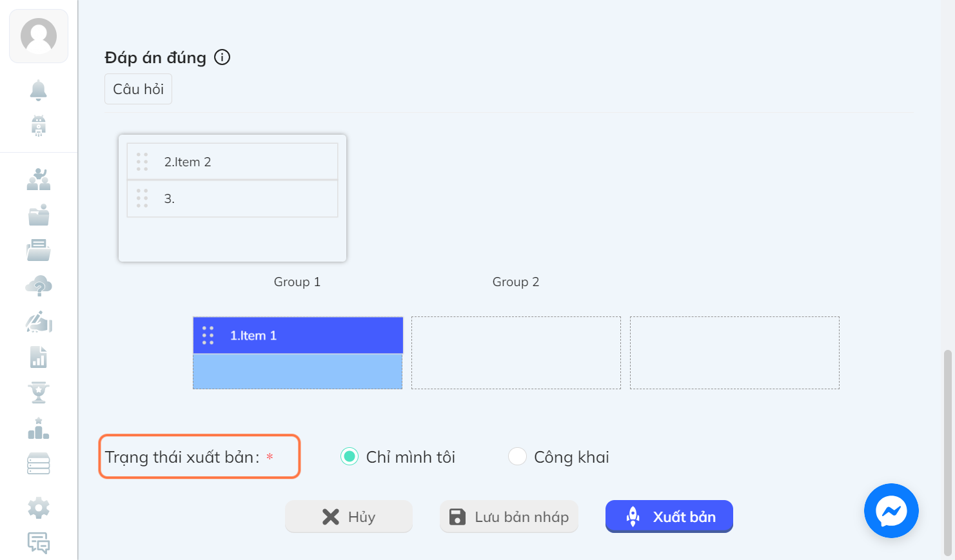Image resolution: width=955 pixels, height=560 pixels.
Task: Click the 2.Item 2 row
Action: tap(232, 162)
